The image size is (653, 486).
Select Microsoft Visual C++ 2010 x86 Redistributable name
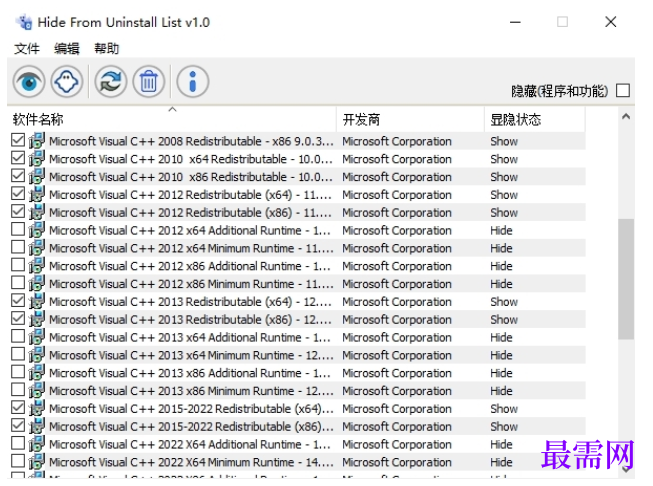pyautogui.click(x=191, y=177)
